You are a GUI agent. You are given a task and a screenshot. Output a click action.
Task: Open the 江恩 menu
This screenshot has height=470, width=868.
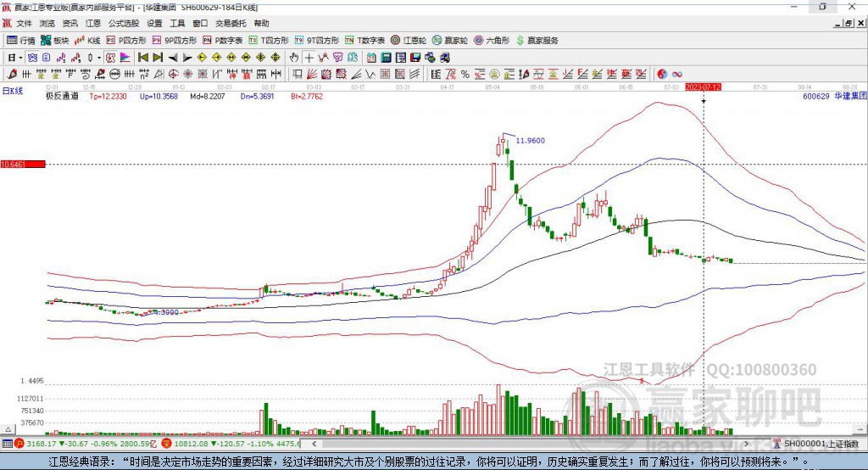(x=93, y=23)
